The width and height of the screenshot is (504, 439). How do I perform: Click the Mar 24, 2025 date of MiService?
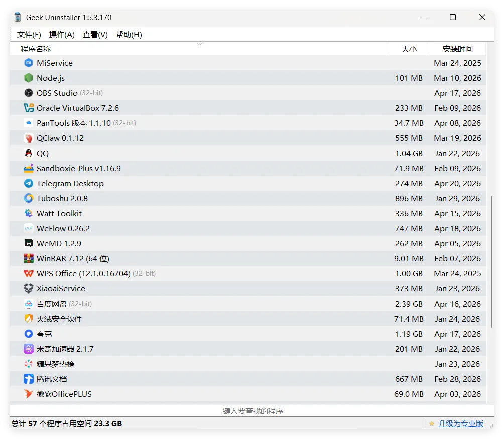coord(457,63)
